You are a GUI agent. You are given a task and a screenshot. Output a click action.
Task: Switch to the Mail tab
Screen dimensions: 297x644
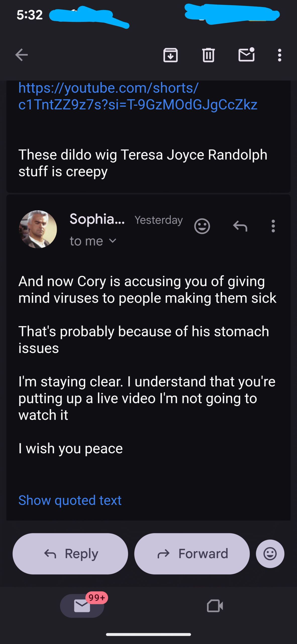82,606
